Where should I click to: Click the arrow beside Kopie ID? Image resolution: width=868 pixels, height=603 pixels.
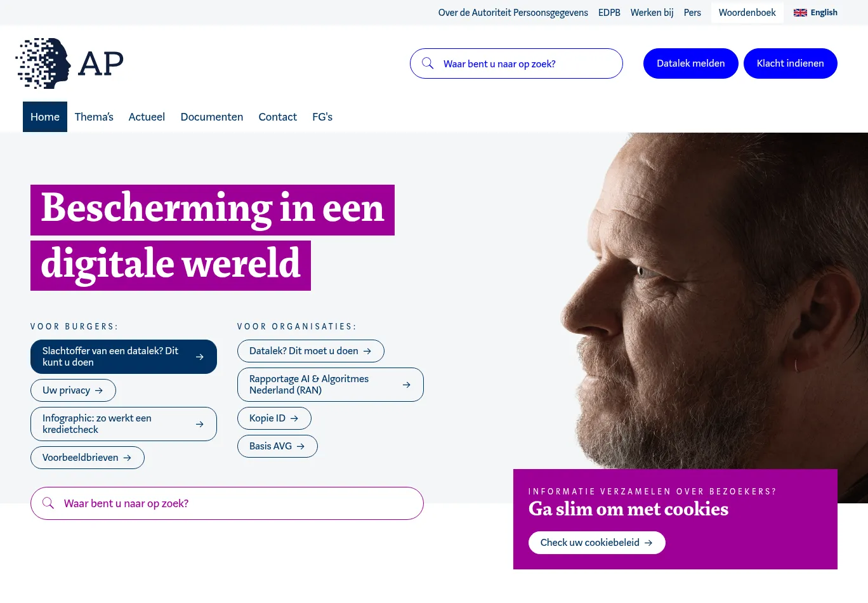click(294, 418)
